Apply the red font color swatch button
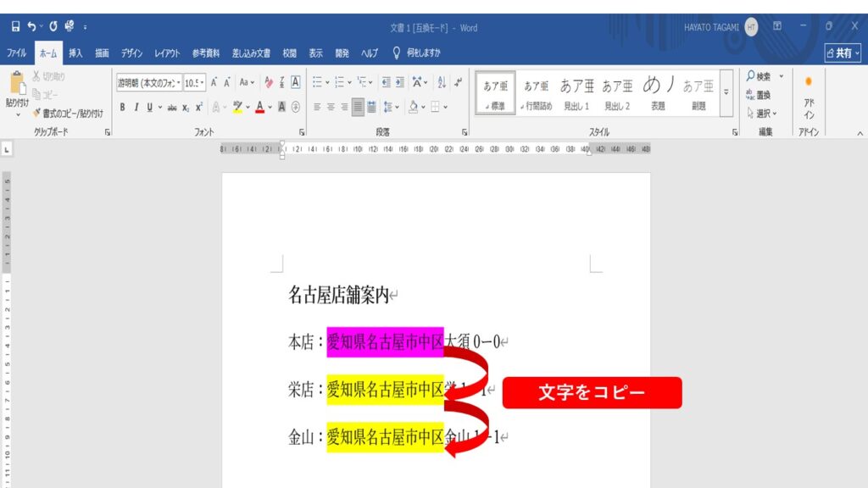 pos(259,107)
